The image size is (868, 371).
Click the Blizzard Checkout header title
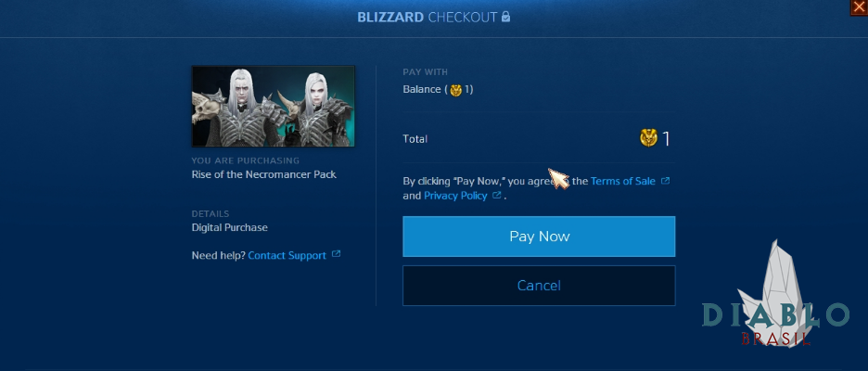coord(427,18)
